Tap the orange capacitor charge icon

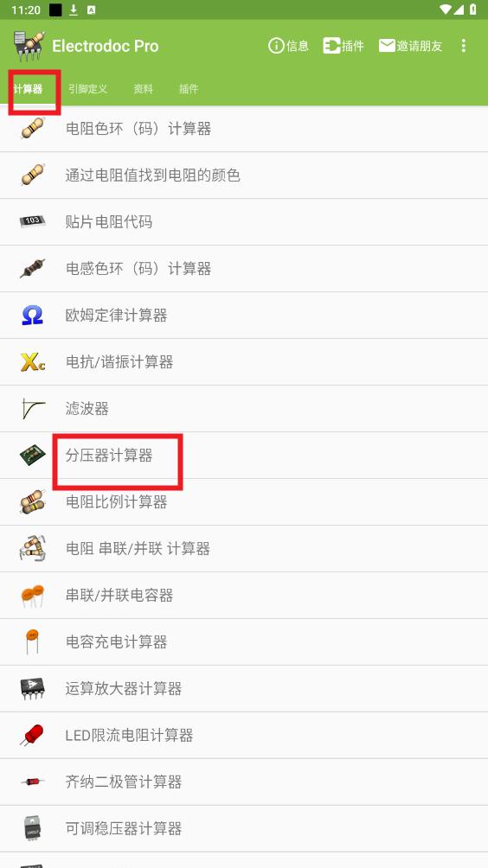click(33, 641)
